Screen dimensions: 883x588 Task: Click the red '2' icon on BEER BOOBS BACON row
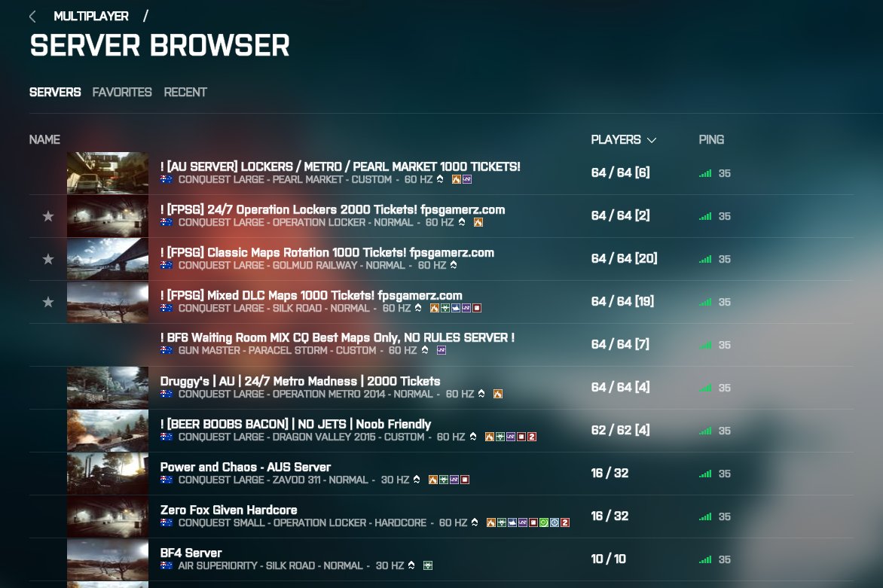click(532, 437)
